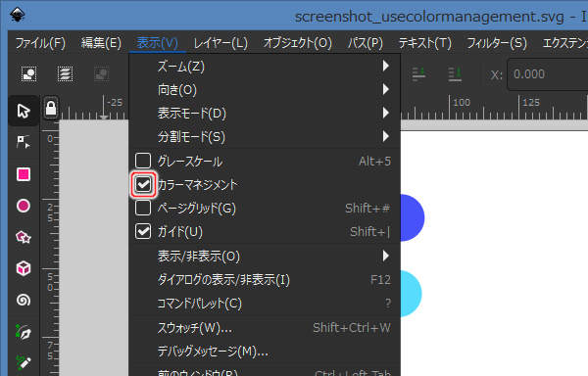588x376 pixels.
Task: Select the Pencil freehand tool
Action: coord(24,362)
